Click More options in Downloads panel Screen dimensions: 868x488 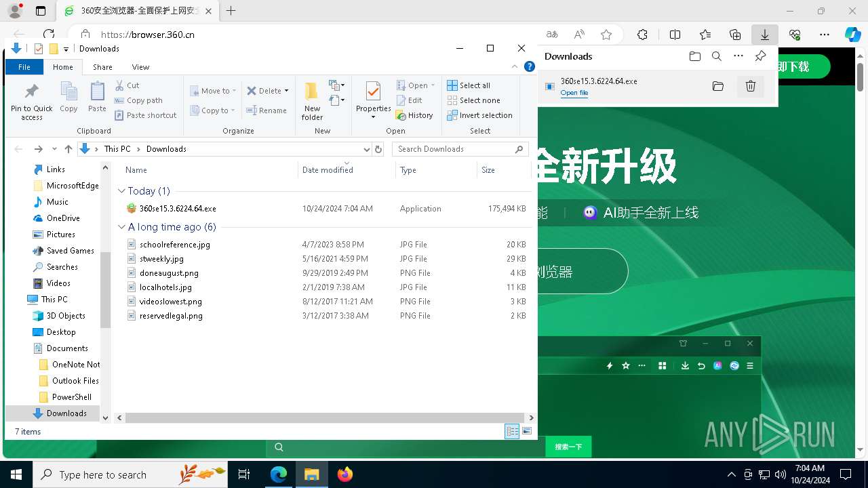[738, 56]
